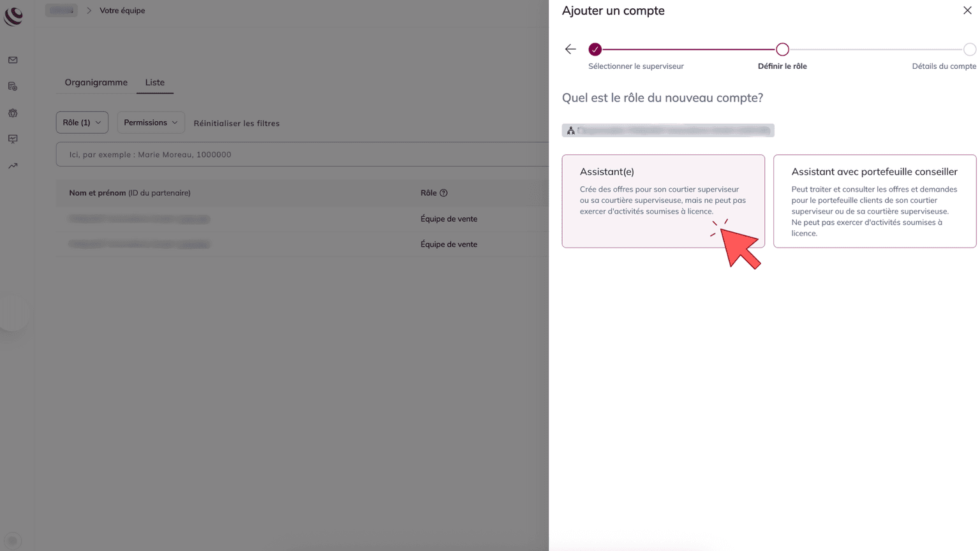
Task: Click the help icon next to Rôle column
Action: (x=443, y=193)
